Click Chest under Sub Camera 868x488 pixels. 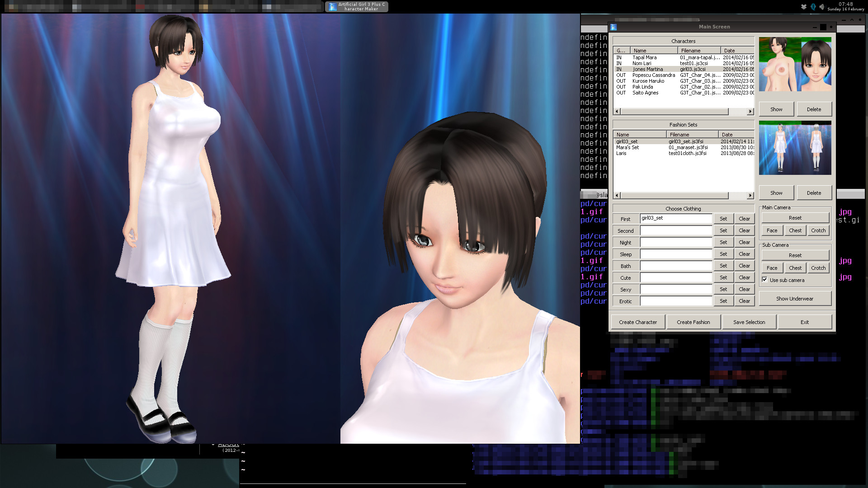795,268
